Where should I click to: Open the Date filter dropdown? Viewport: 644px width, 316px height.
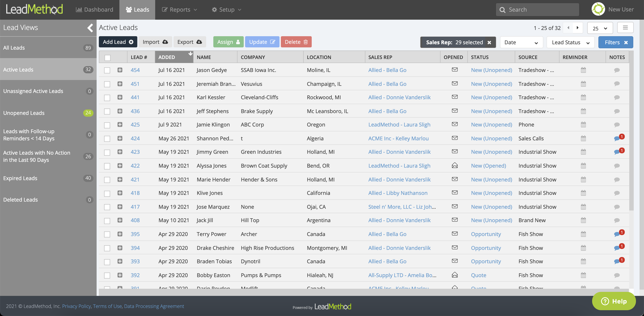tap(521, 42)
